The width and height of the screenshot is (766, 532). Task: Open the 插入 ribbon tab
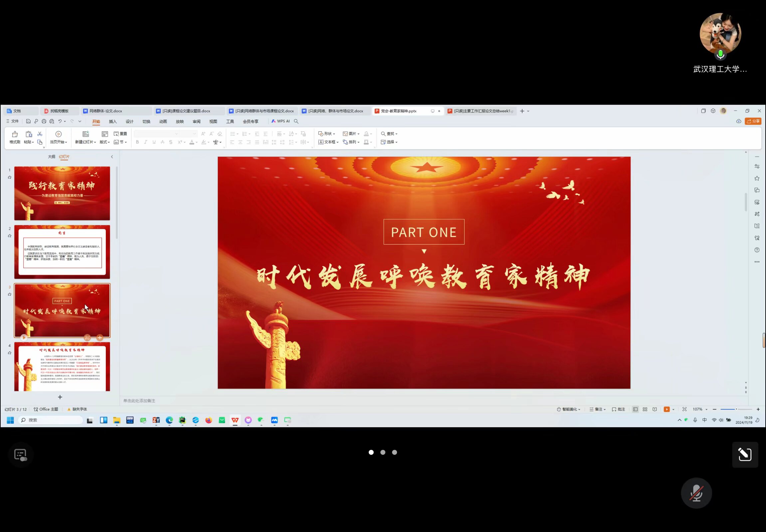coord(113,121)
